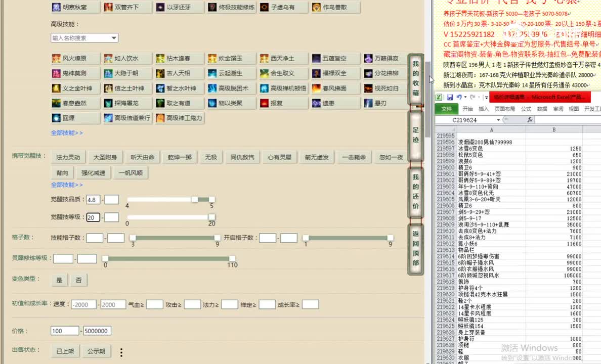This screenshot has height=364, width=601.
Task: Click 返回顶部 side button
Action: pos(415,248)
